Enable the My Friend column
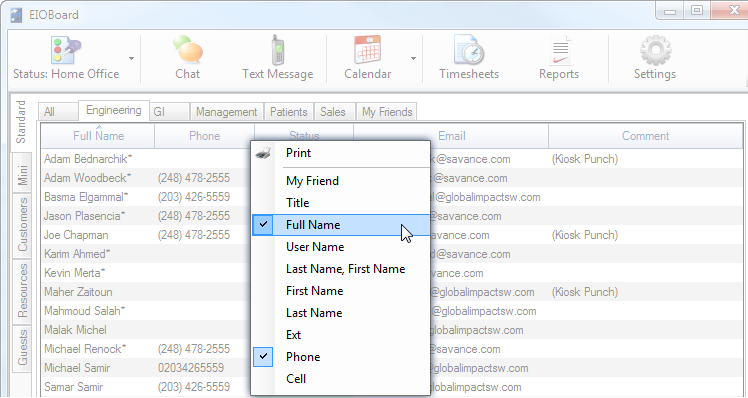Image resolution: width=748 pixels, height=398 pixels. pos(341,181)
